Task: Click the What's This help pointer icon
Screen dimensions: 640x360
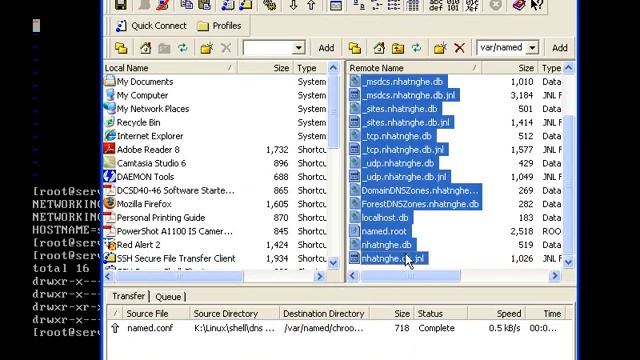Action: tap(537, 5)
